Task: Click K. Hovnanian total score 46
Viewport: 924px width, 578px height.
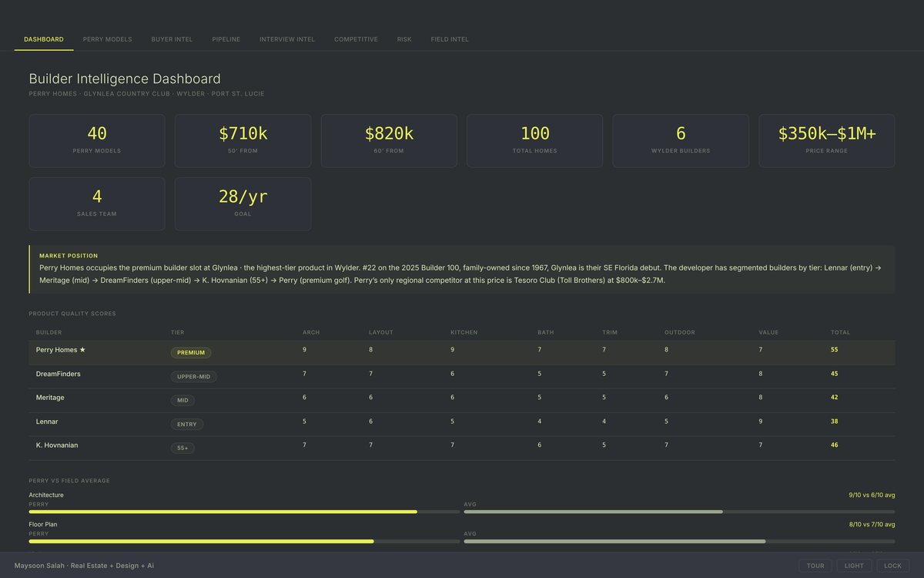Action: [835, 445]
